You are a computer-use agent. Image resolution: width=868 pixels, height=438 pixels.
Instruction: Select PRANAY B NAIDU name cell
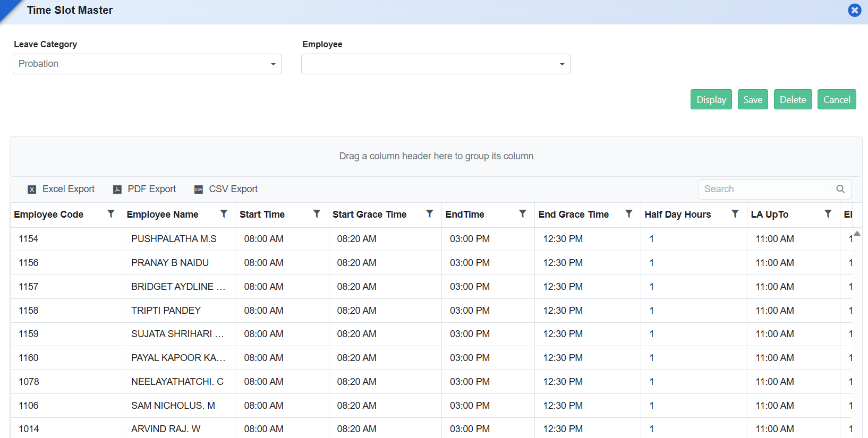(180, 263)
